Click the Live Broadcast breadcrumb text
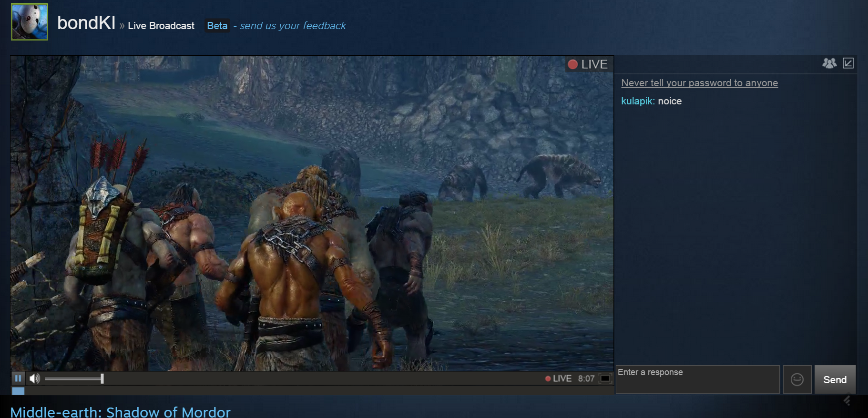Image resolution: width=868 pixels, height=418 pixels. point(161,26)
